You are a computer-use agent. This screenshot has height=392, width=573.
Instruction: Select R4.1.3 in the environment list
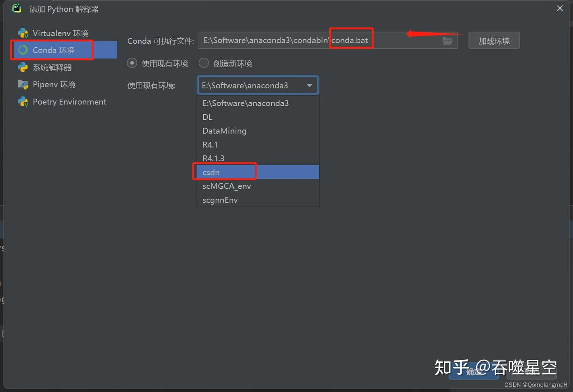pyautogui.click(x=213, y=158)
